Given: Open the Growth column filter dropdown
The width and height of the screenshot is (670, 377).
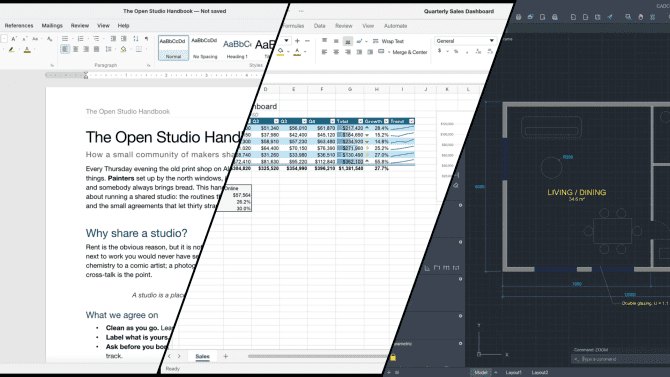Looking at the screenshot, I should click(x=386, y=121).
